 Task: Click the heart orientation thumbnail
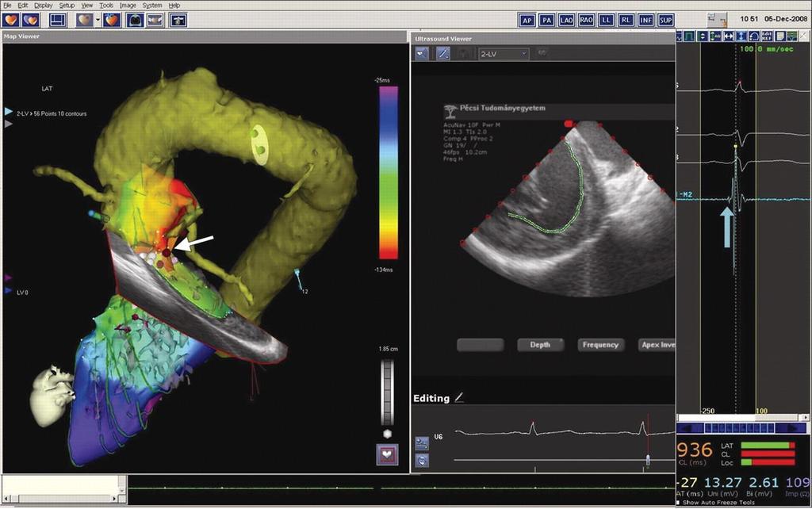[x=53, y=395]
